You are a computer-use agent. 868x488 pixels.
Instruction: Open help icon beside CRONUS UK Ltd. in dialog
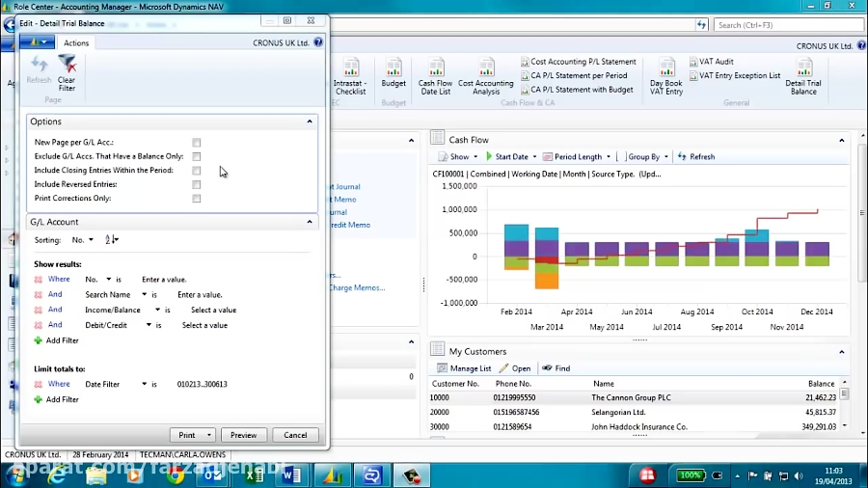pyautogui.click(x=318, y=42)
